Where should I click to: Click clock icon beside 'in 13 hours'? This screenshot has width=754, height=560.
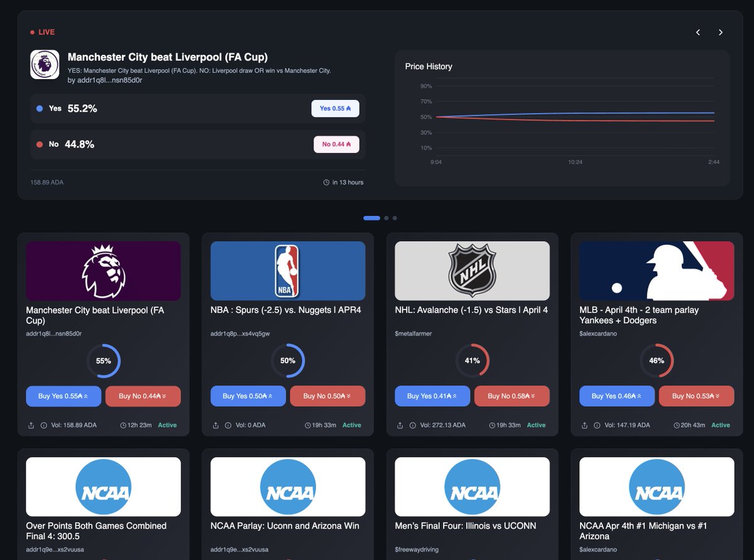click(x=326, y=183)
